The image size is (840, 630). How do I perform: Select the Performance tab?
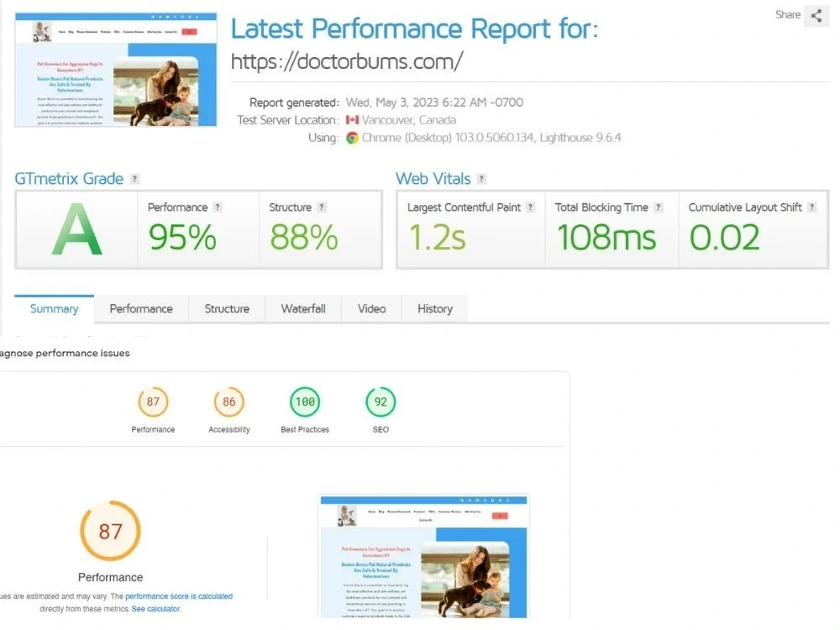pos(140,309)
